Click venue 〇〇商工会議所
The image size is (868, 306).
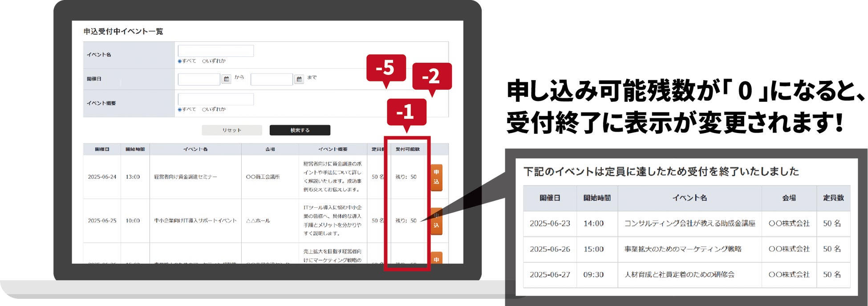pos(263,177)
